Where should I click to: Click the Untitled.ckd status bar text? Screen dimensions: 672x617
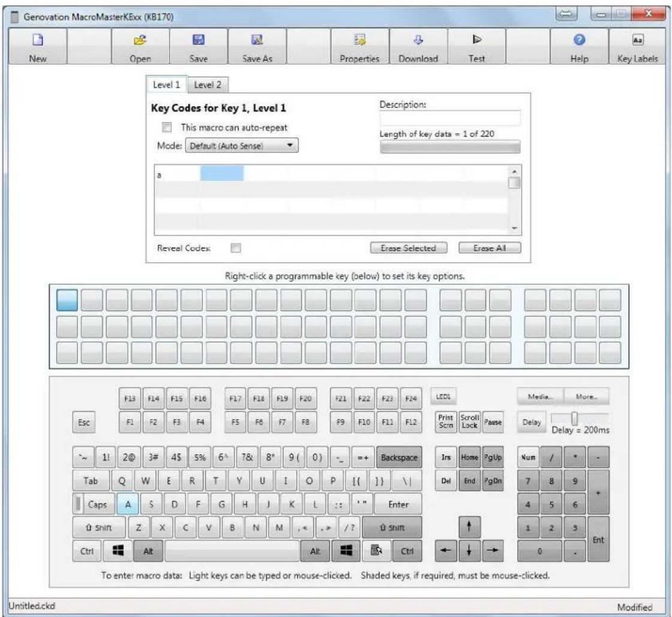32,606
